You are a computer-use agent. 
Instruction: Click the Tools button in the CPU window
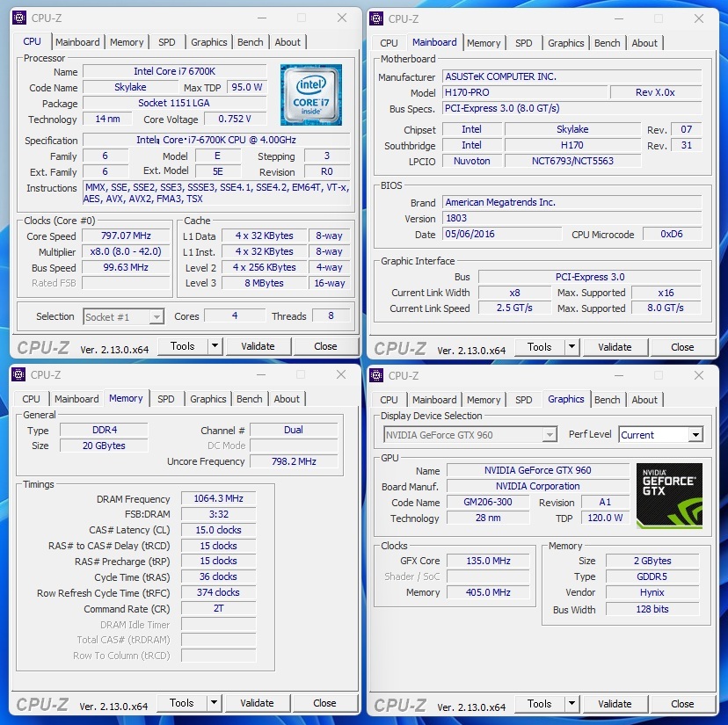(183, 345)
